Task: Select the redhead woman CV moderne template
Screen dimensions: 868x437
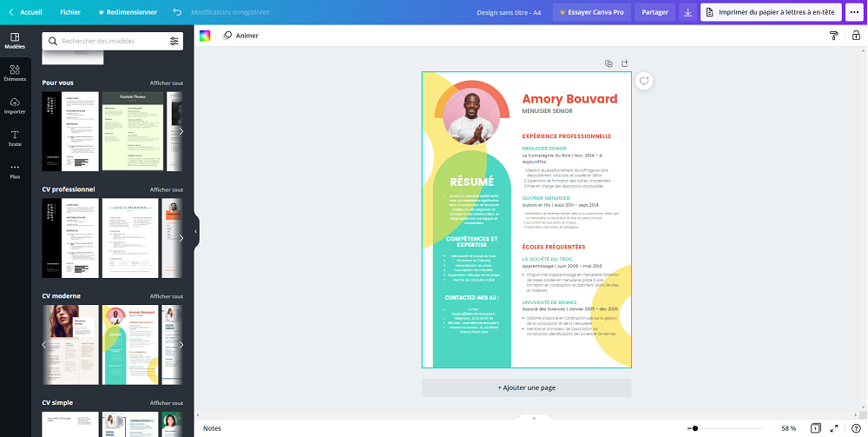Action: point(70,345)
